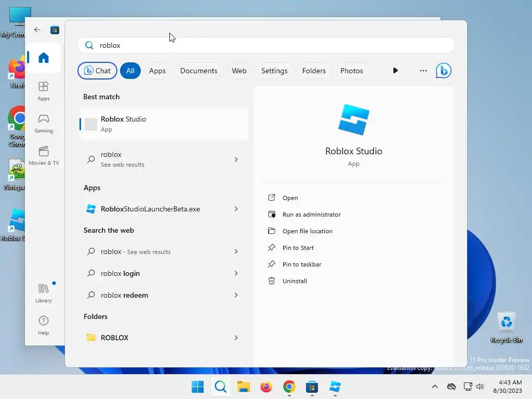Open the Gaming section in Store sidebar

[x=44, y=123]
